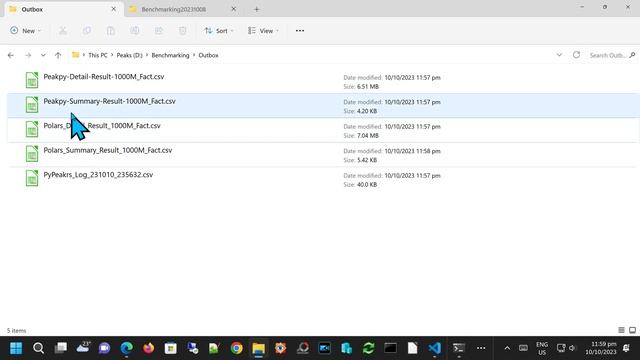Close the Outbox tab

pos(114,9)
